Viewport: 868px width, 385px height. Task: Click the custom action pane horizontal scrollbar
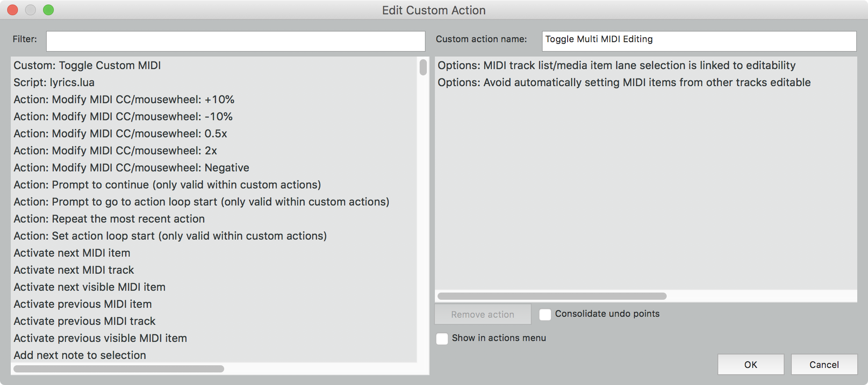552,296
